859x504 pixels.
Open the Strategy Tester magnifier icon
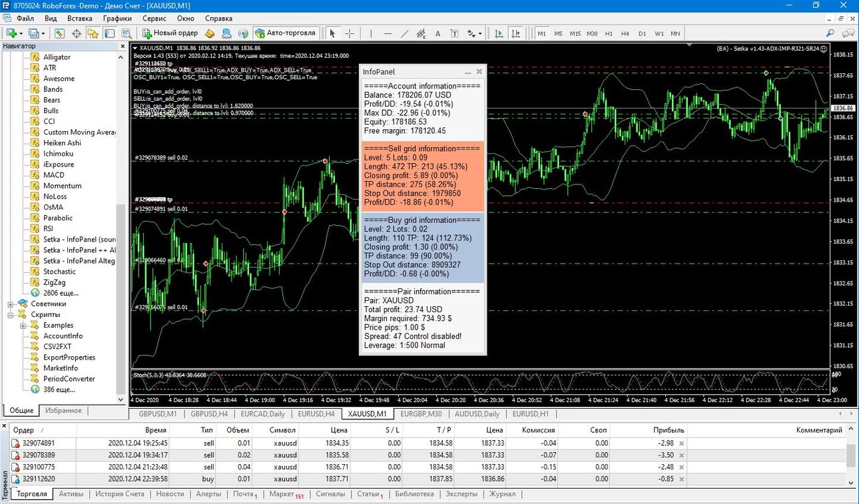pyautogui.click(x=126, y=33)
